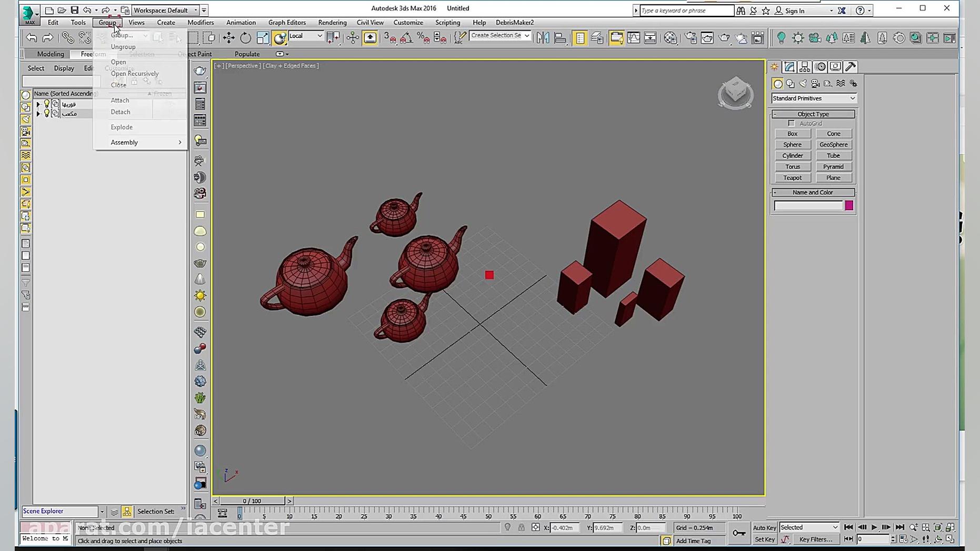Open the Workspace: Default dropdown
980x551 pixels.
(164, 10)
